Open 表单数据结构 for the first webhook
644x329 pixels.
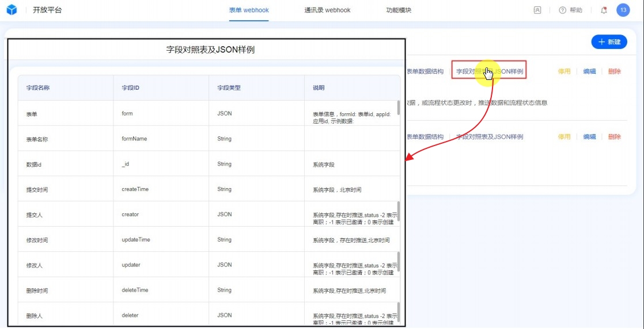point(425,71)
